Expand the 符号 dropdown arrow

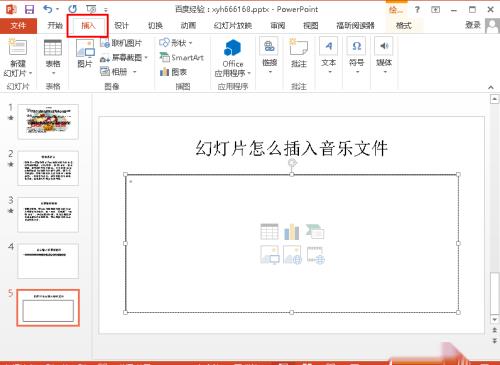click(357, 72)
